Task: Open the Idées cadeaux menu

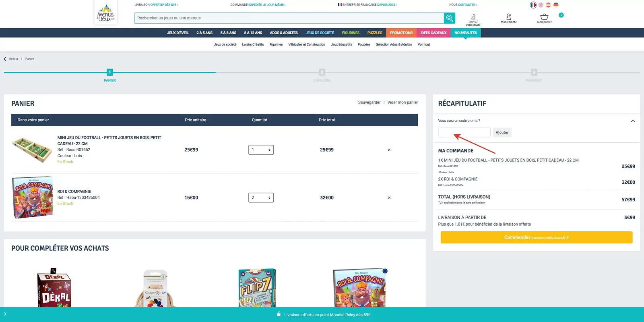Action: [433, 33]
